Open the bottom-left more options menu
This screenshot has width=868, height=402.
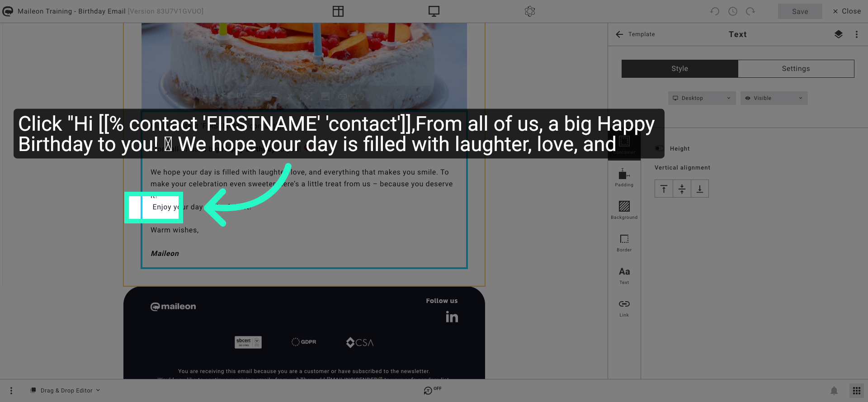pos(11,391)
